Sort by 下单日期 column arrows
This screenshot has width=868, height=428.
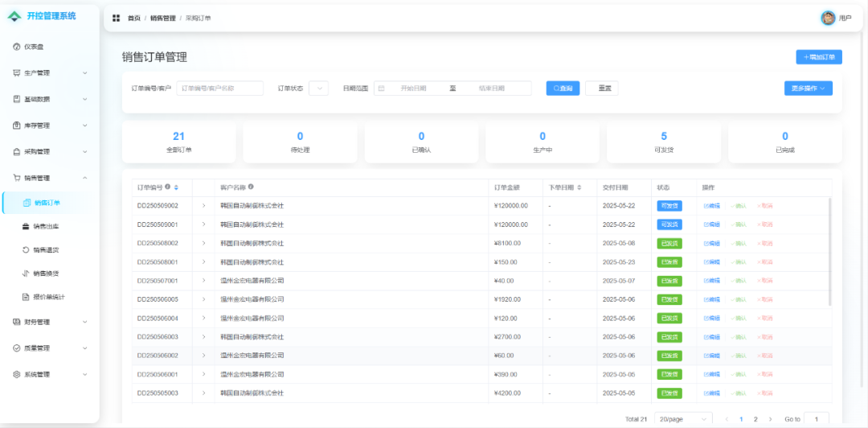coord(579,187)
